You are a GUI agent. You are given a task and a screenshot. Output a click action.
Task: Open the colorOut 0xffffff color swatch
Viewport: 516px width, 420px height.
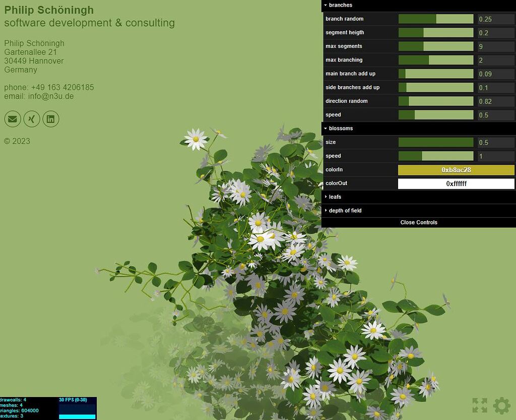(x=456, y=184)
